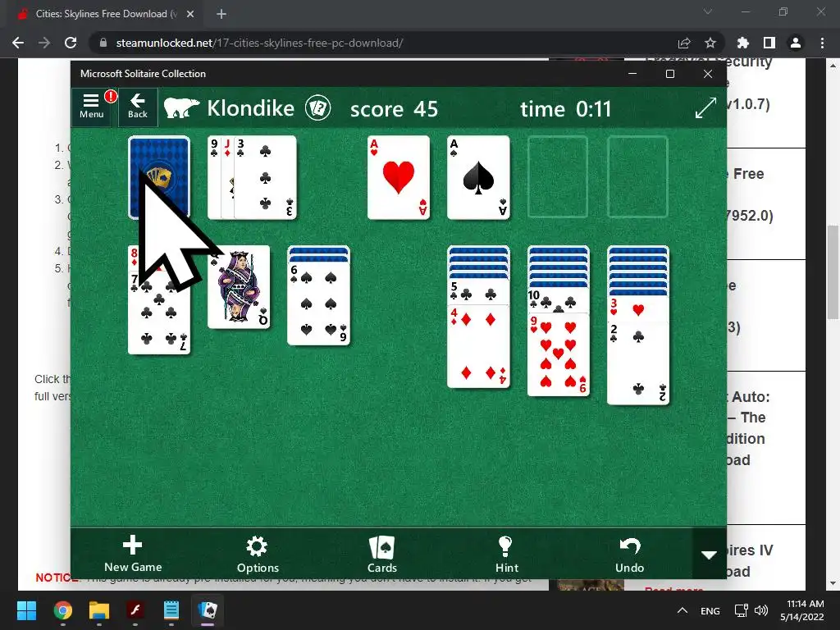The height and width of the screenshot is (630, 840).
Task: Close the Solitaire Collection window
Action: click(708, 73)
